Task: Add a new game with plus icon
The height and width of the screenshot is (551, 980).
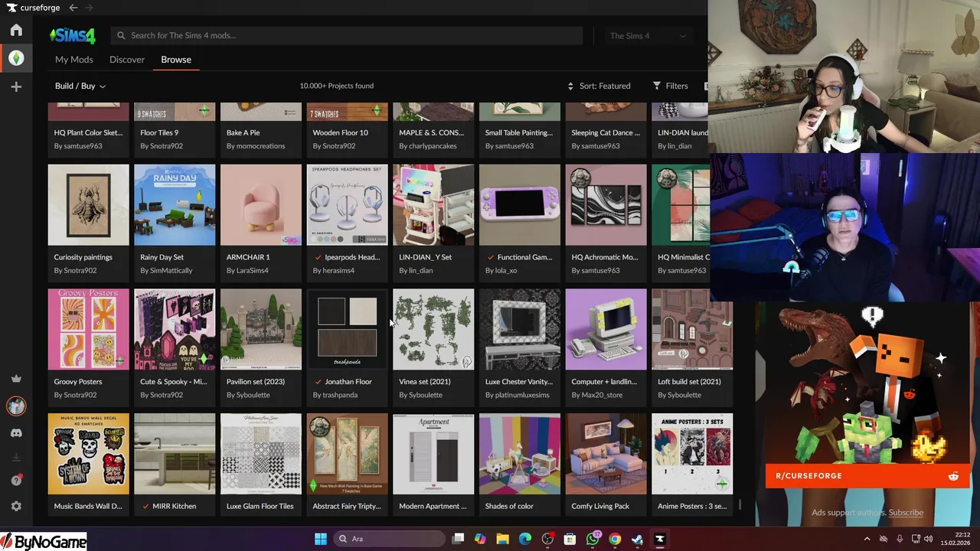Action: (x=16, y=86)
